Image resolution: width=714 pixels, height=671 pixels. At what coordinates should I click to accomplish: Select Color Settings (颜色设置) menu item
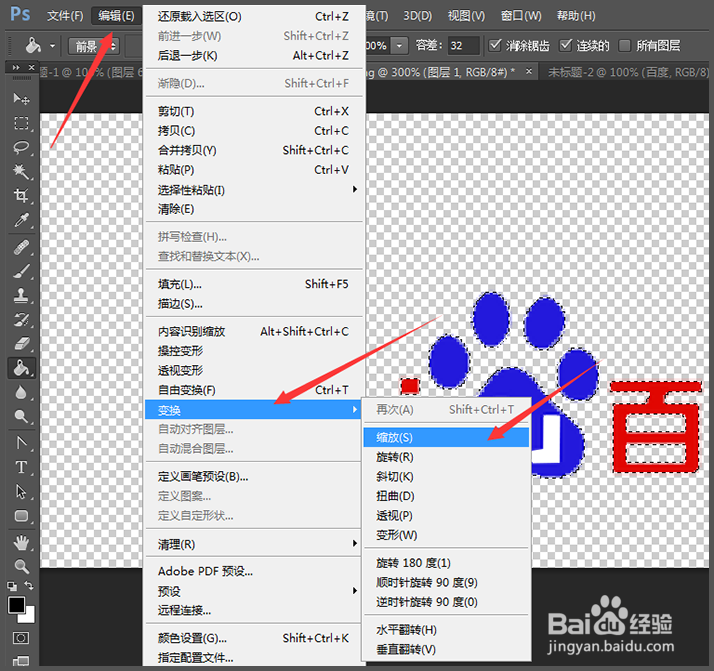254,638
